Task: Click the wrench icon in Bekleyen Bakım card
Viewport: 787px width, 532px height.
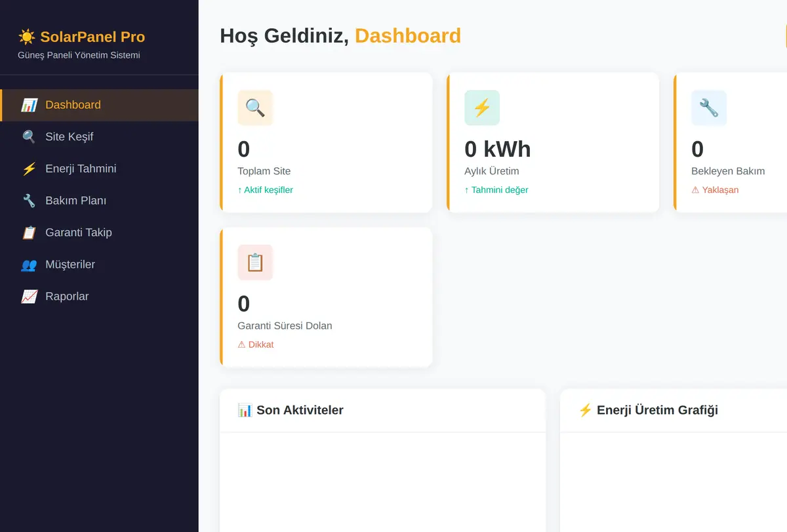Action: pyautogui.click(x=709, y=108)
